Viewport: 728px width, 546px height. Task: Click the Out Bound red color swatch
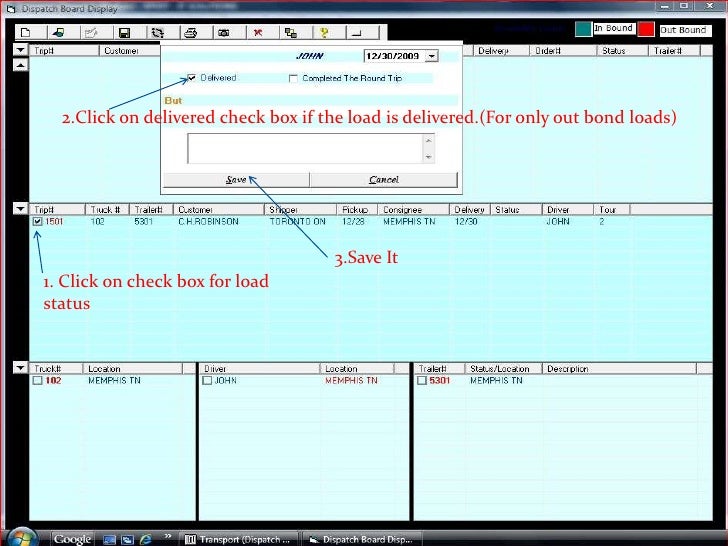pyautogui.click(x=646, y=29)
